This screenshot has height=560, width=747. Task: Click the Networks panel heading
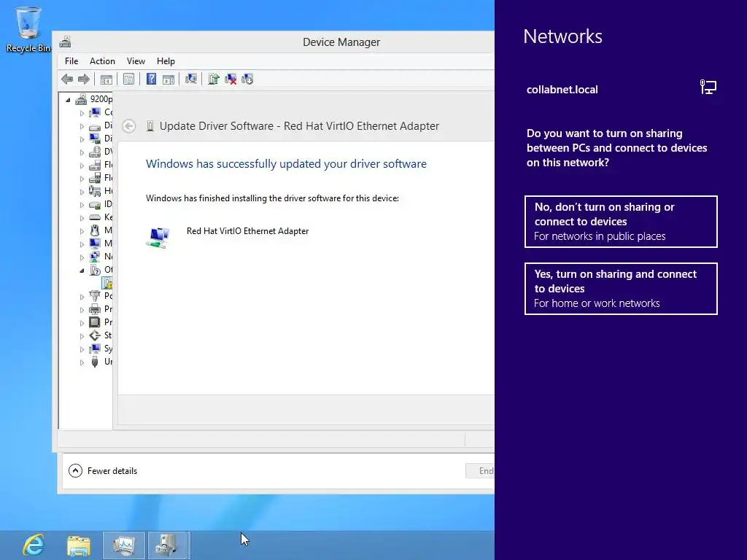(562, 36)
